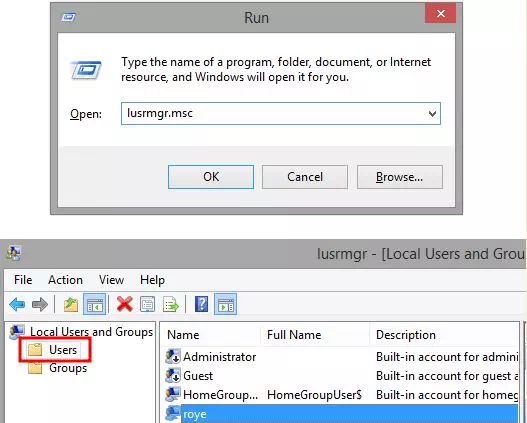Click the Back arrow in lusrmgr toolbar

click(17, 304)
